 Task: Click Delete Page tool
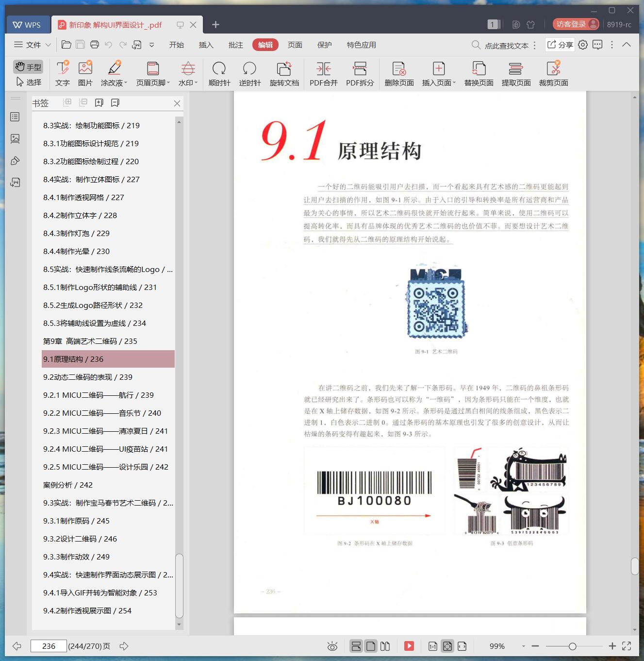coord(399,74)
